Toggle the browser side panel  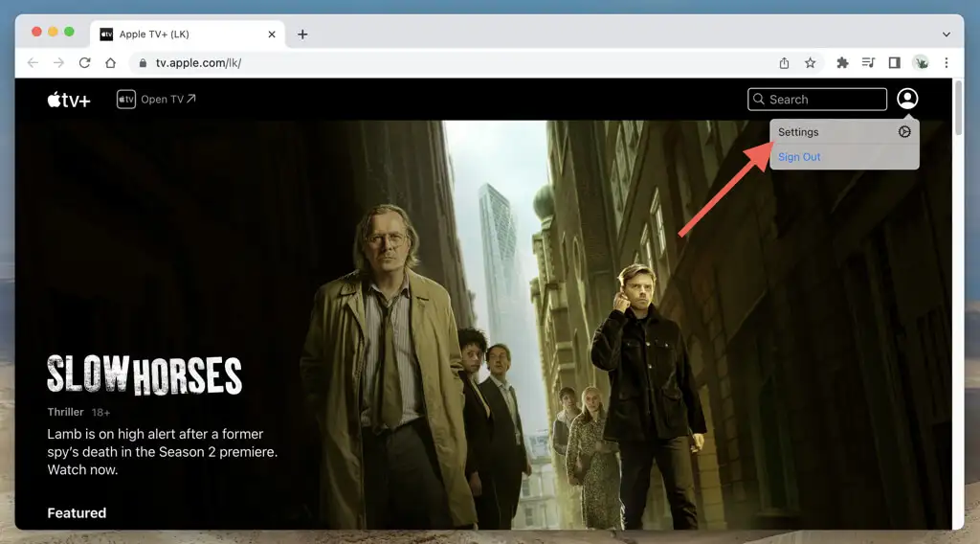(895, 62)
